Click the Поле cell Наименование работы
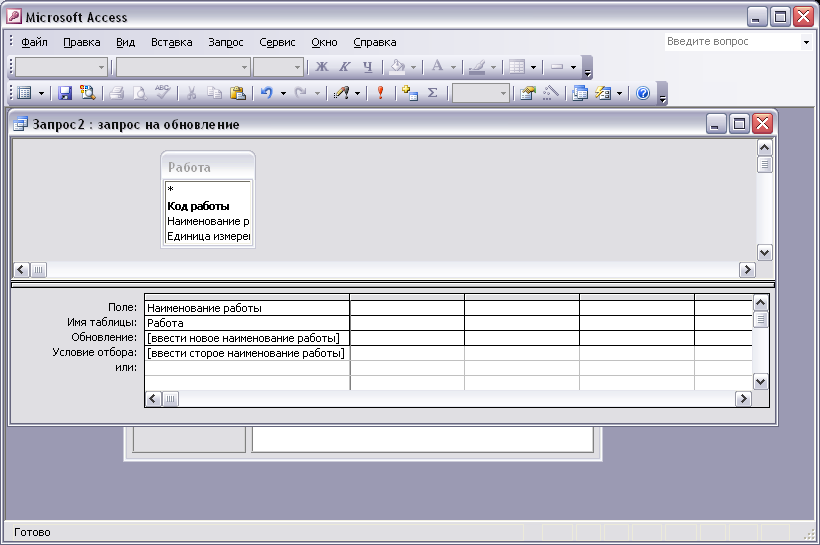 pos(247,308)
